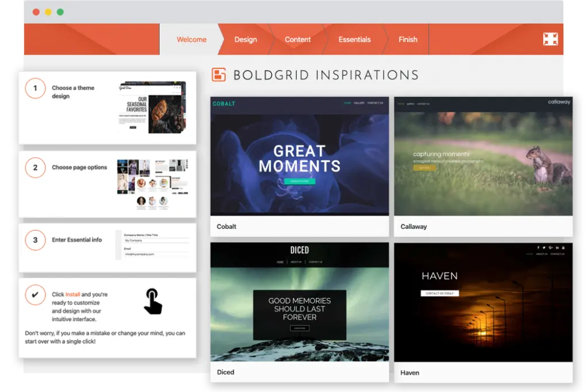Open the Welcome tab
This screenshot has width=588, height=392.
tap(191, 40)
